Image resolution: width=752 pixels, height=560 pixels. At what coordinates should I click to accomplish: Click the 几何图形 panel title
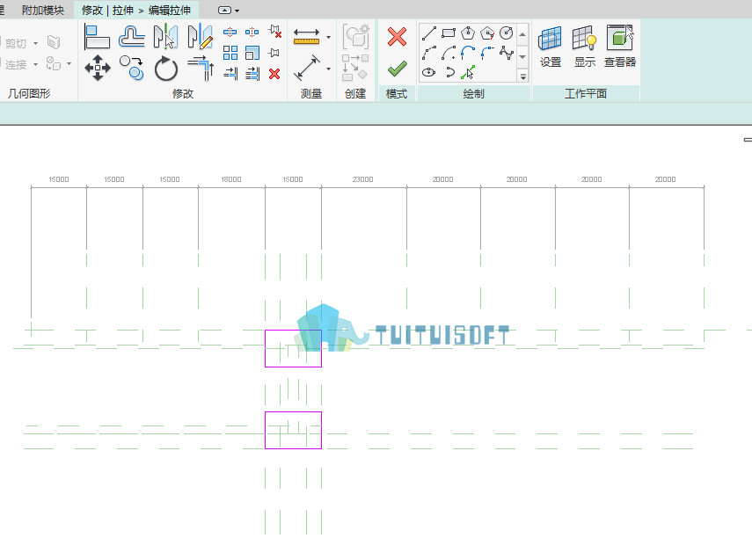coord(29,93)
